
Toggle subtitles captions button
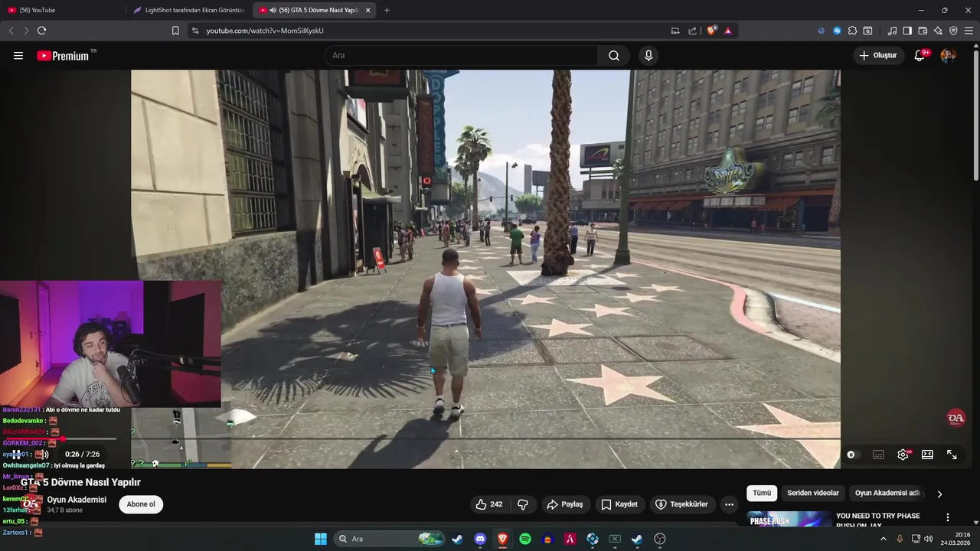(x=878, y=455)
